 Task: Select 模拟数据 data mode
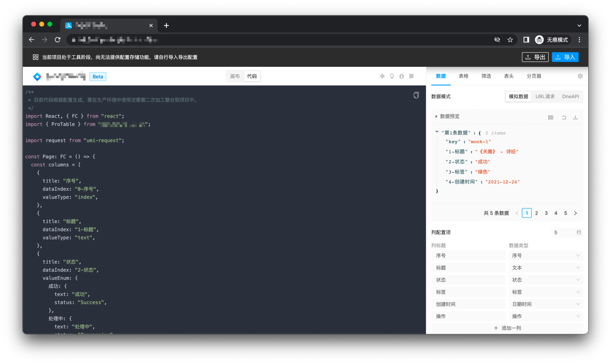[x=518, y=96]
